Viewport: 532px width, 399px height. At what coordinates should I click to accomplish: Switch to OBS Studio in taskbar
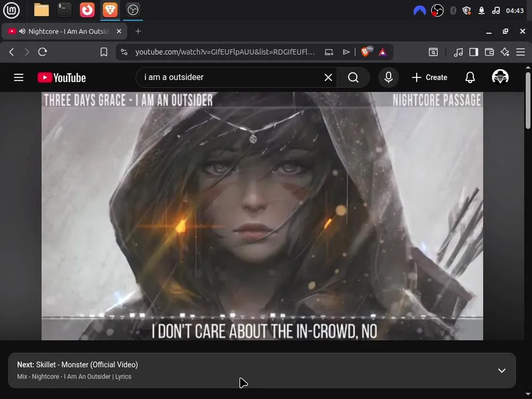click(132, 10)
